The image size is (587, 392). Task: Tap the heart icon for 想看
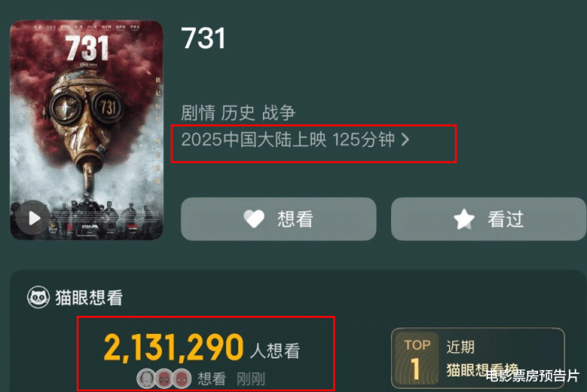(x=254, y=219)
